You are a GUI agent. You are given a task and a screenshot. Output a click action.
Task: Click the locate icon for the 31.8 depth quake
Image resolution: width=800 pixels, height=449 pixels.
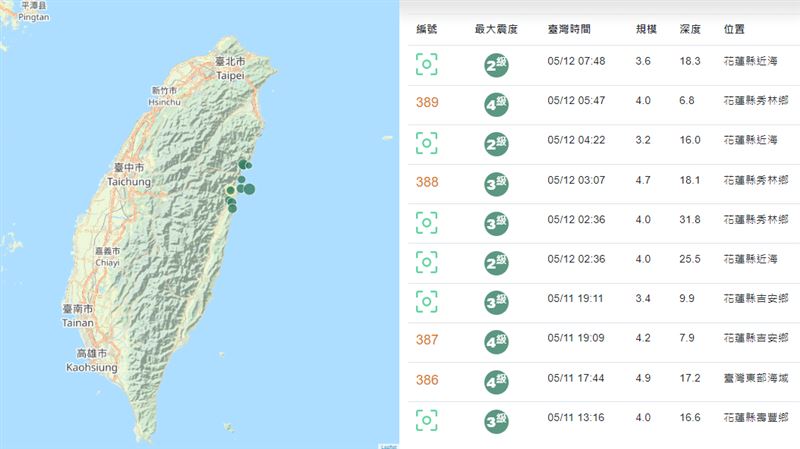pyautogui.click(x=427, y=222)
